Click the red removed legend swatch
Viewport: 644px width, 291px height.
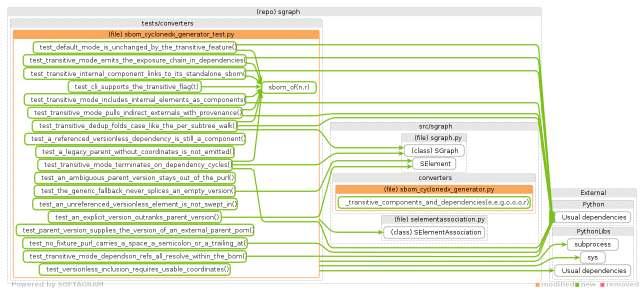(x=602, y=285)
